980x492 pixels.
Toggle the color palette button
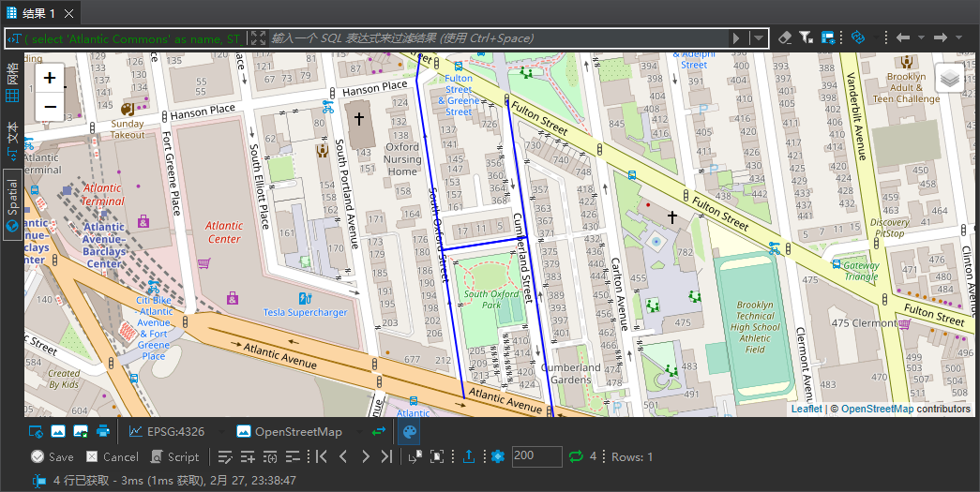408,431
